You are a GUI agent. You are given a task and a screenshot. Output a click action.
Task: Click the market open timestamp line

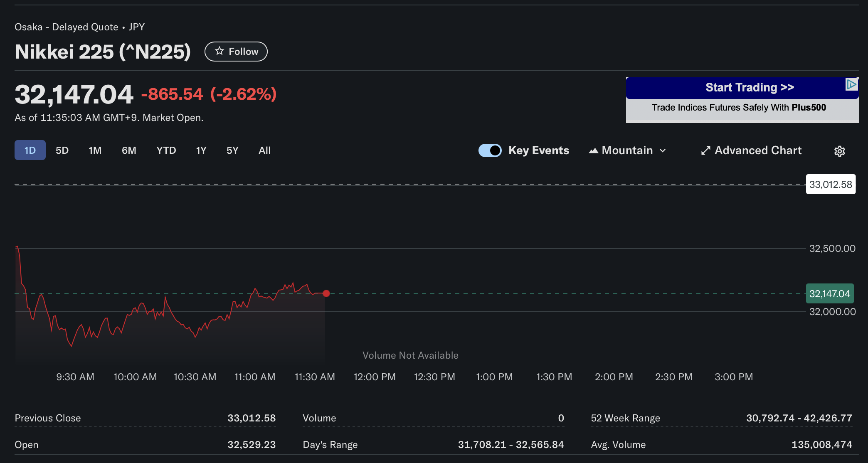click(x=109, y=118)
